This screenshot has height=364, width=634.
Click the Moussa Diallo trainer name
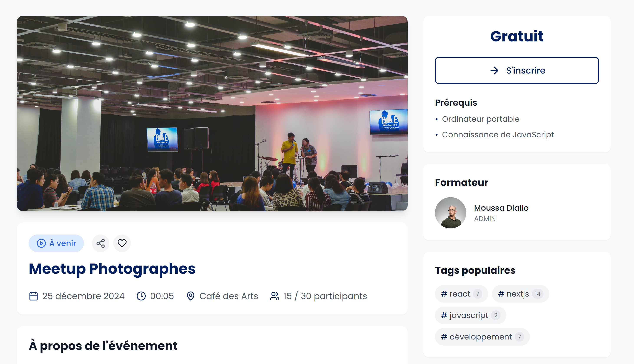coord(501,208)
